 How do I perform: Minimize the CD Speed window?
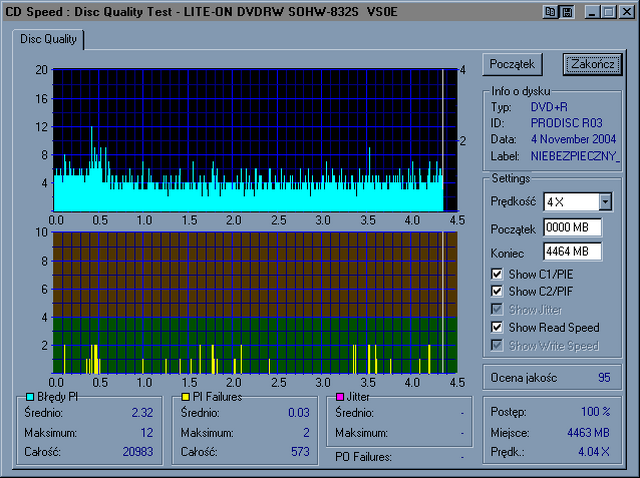(592, 12)
